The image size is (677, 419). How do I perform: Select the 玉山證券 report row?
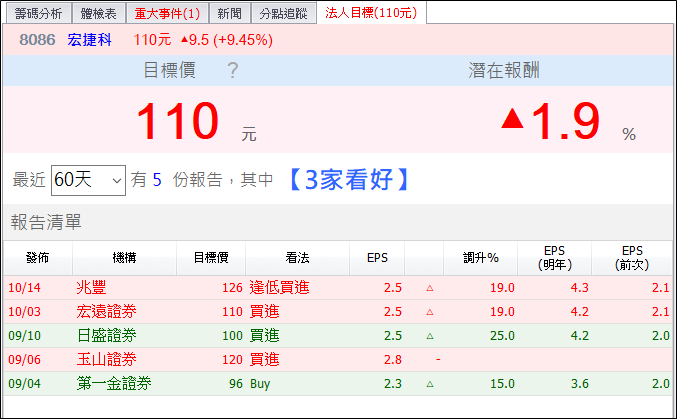pyautogui.click(x=338, y=359)
